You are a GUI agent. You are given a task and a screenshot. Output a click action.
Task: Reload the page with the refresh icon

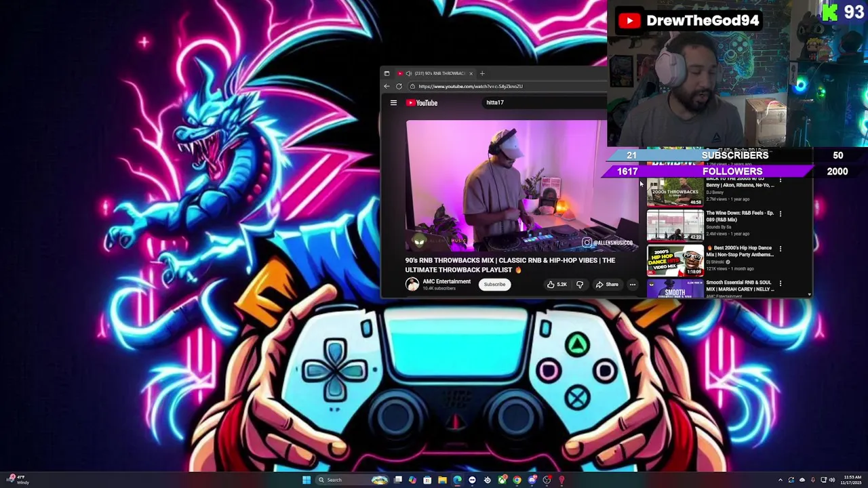(399, 87)
